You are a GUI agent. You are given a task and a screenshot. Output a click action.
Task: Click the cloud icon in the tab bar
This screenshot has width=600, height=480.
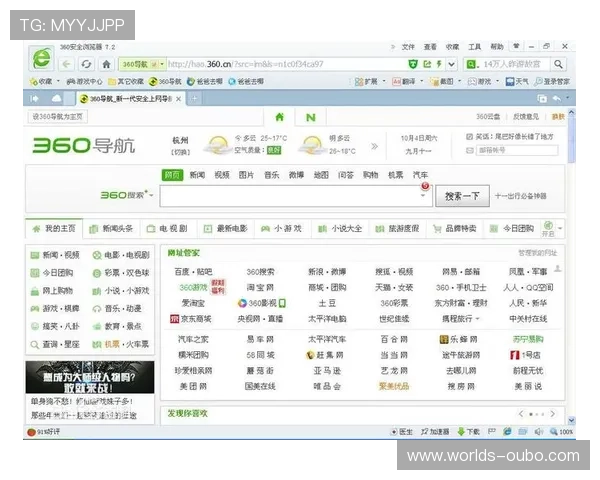click(57, 99)
